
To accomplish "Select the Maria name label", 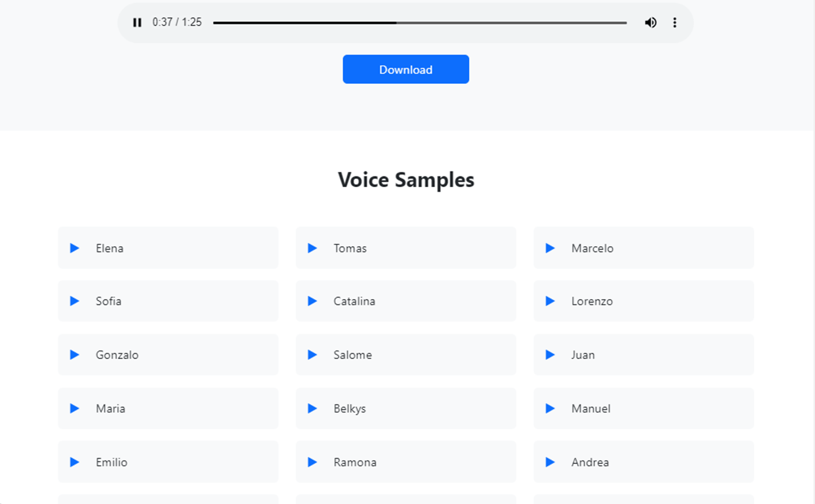I will click(110, 408).
